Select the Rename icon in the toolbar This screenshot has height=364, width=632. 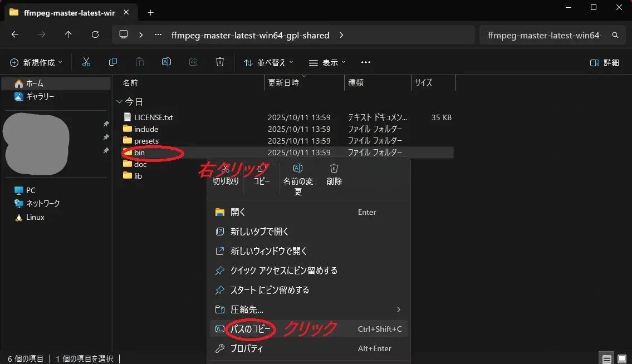pyautogui.click(x=166, y=62)
